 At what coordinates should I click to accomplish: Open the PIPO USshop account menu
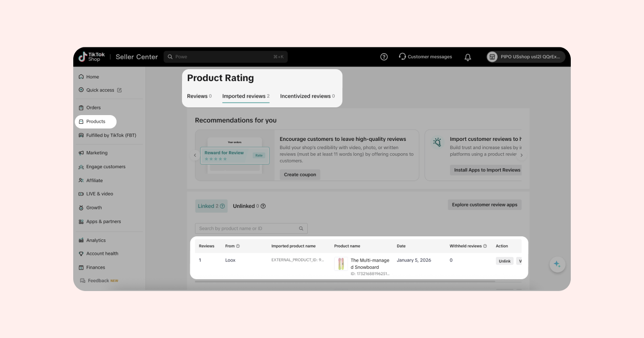[x=525, y=57]
